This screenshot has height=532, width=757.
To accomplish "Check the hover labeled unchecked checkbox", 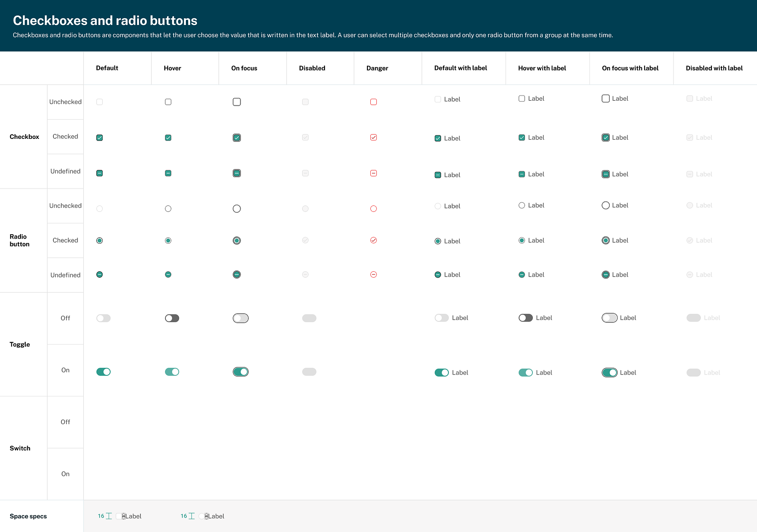I will (522, 99).
